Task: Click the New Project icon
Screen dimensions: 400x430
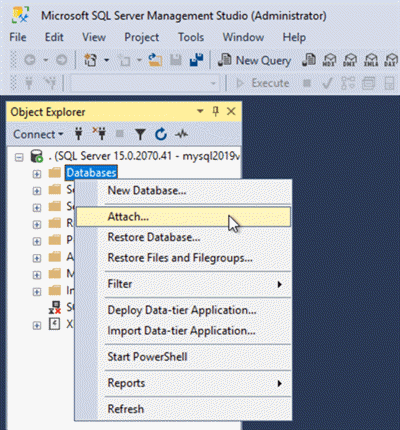Action: click(90, 60)
